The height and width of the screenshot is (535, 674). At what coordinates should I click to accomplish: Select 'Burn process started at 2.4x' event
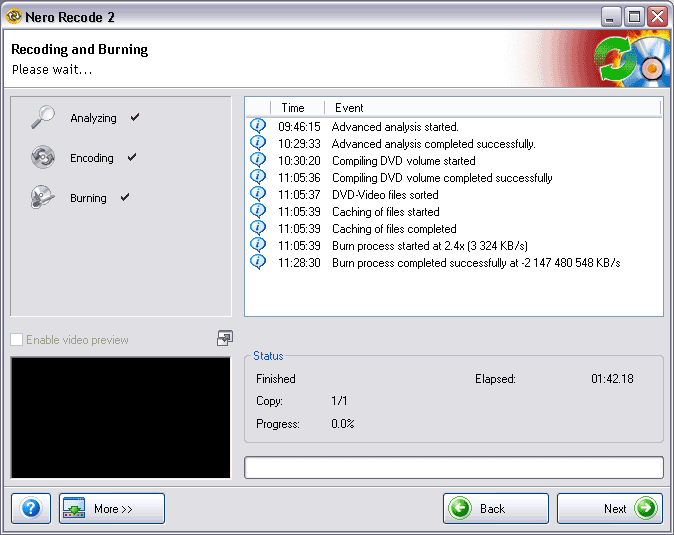click(x=430, y=246)
